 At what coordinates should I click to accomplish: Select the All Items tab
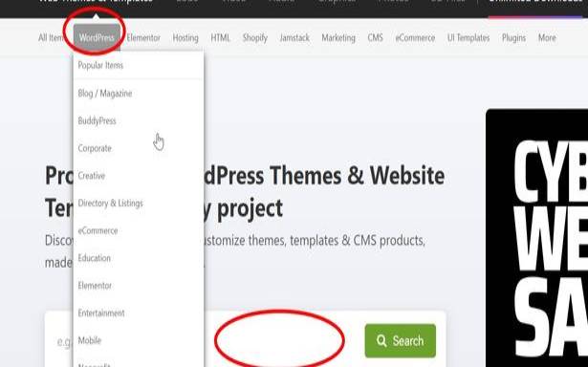point(51,38)
